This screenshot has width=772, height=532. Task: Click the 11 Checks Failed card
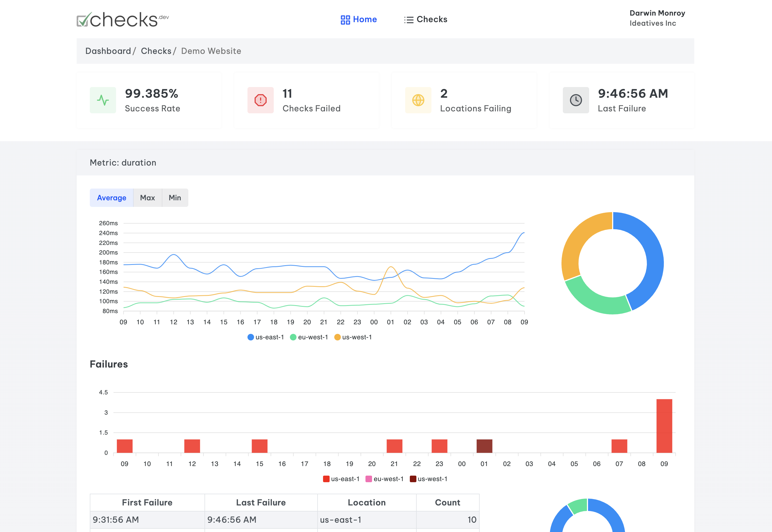coord(306,100)
